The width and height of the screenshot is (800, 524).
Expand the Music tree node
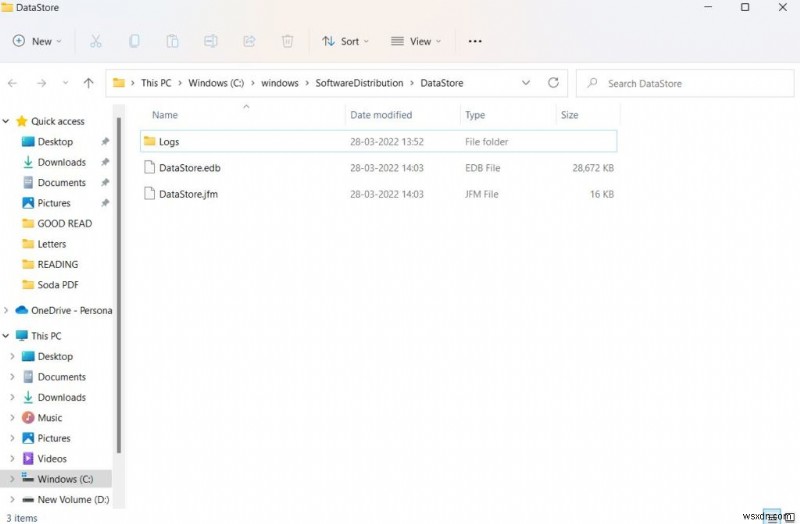[x=12, y=418]
